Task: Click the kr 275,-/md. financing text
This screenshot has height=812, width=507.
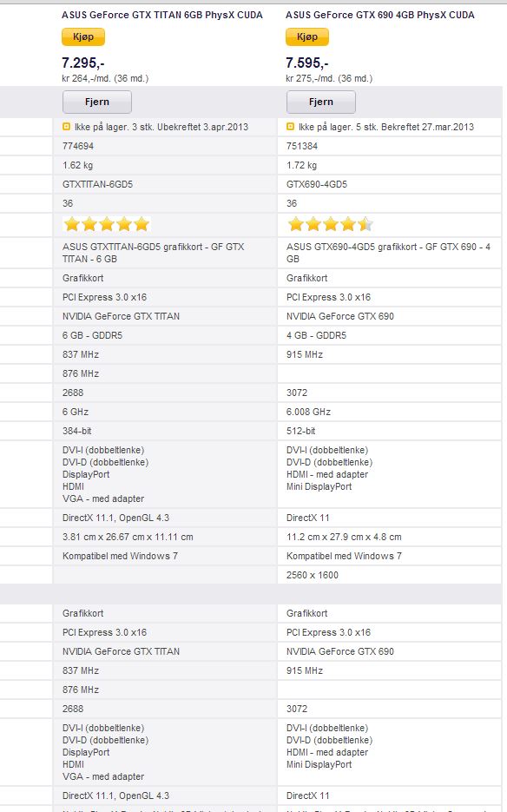Action: pyautogui.click(x=329, y=78)
